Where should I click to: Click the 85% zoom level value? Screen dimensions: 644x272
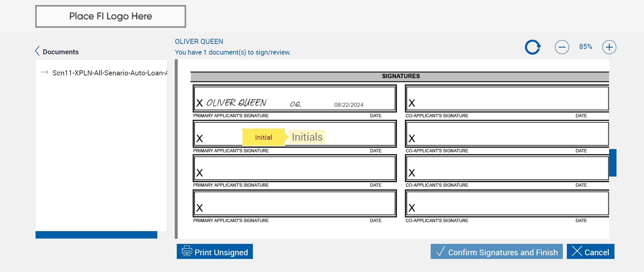[586, 47]
